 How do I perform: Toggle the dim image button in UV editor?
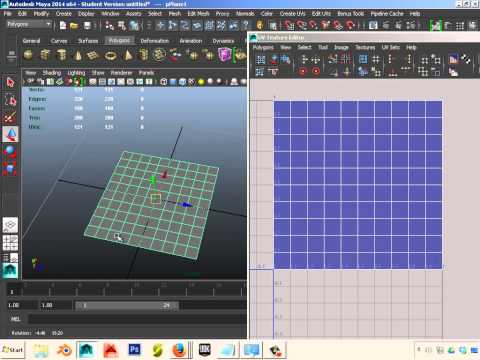453,71
